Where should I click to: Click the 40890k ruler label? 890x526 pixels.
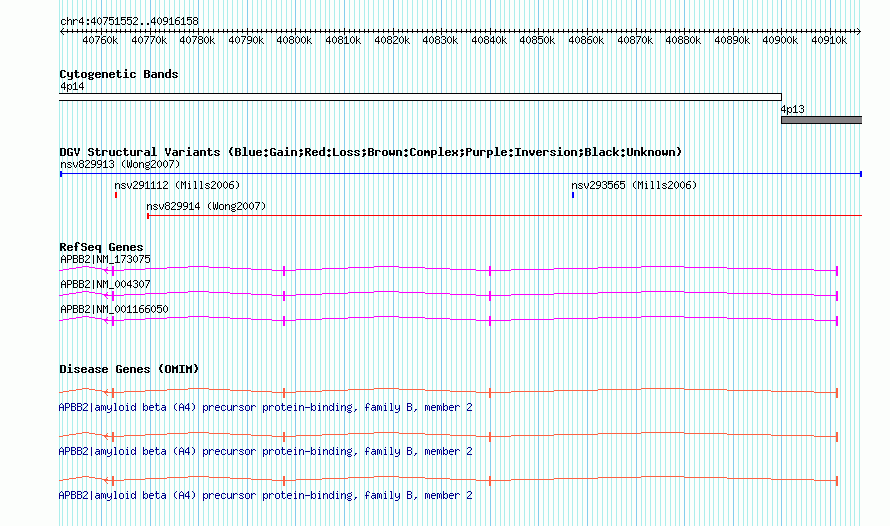point(732,40)
